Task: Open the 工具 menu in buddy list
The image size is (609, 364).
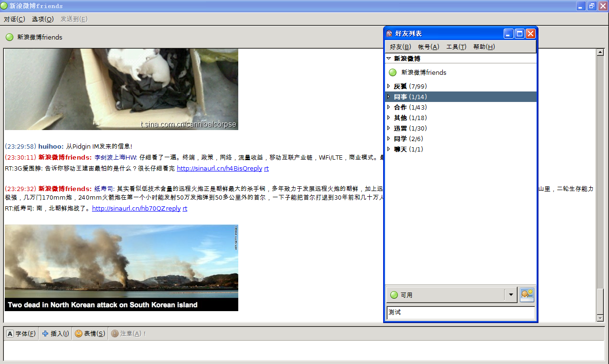Action: click(456, 47)
